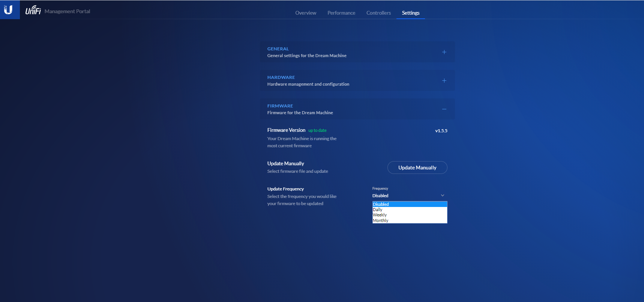Choose Disabled in the frequency list

tap(381, 204)
